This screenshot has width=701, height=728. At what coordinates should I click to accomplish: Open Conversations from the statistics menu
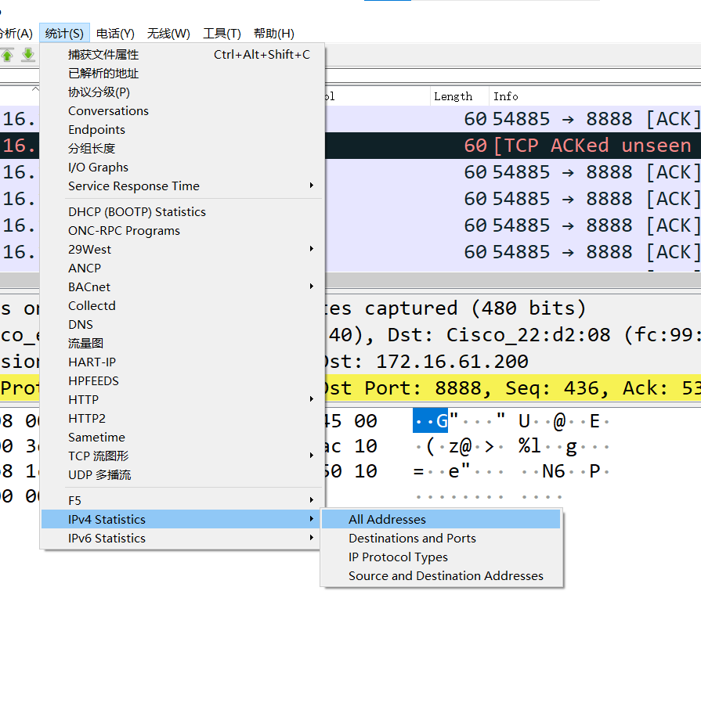[x=108, y=111]
